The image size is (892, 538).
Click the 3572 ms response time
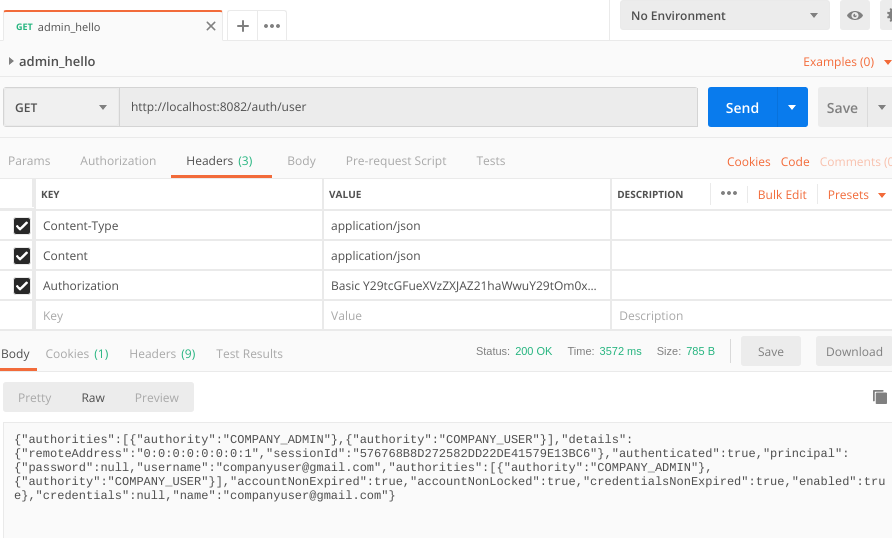point(620,351)
